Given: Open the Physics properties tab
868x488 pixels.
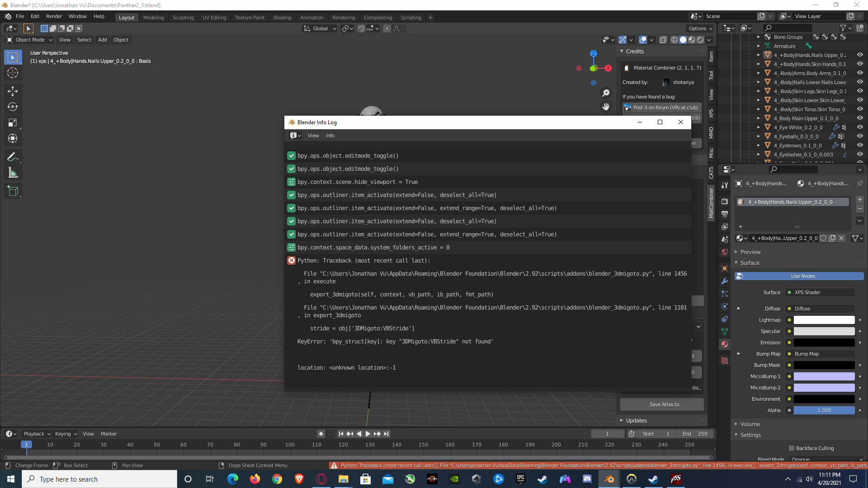Looking at the screenshot, I should 725,306.
